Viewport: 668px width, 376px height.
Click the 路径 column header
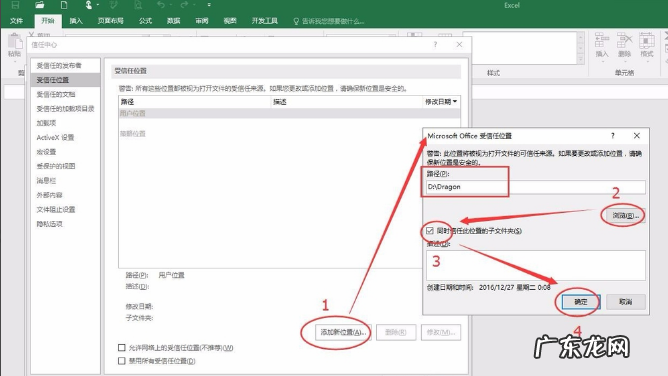coord(195,102)
